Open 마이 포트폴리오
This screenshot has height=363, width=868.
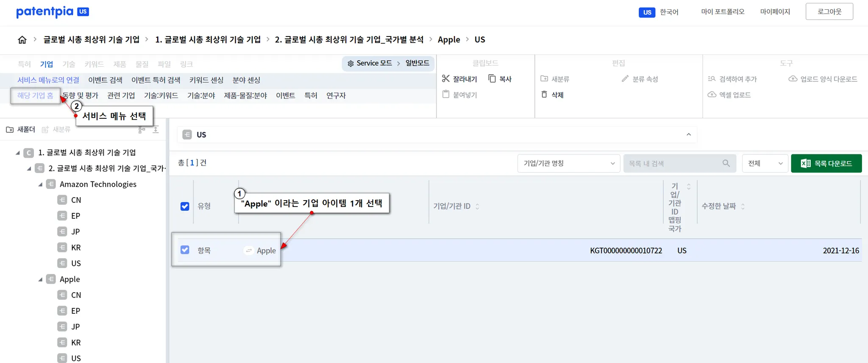tap(723, 12)
